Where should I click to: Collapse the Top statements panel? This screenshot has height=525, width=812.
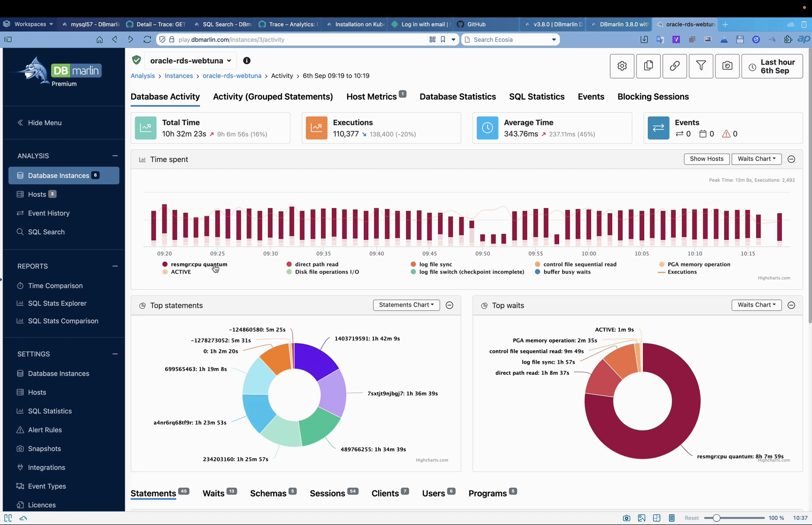(449, 305)
